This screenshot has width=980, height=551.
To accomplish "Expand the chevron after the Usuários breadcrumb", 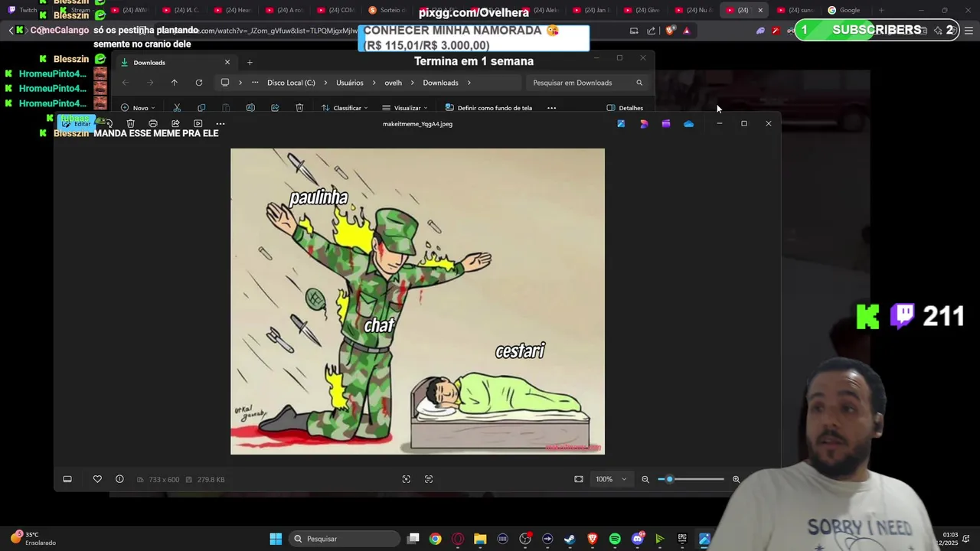I will pyautogui.click(x=374, y=83).
